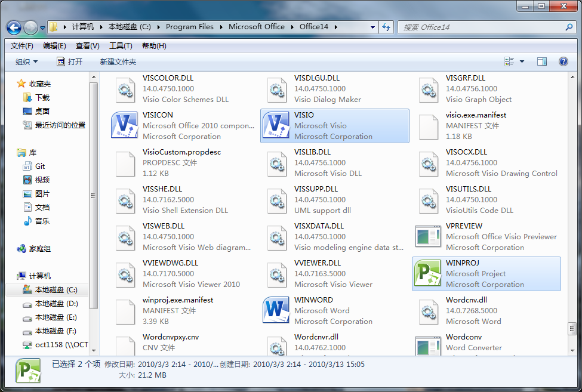This screenshot has width=582, height=392.
Task: Open 下载 folder in favorites
Action: coord(42,97)
